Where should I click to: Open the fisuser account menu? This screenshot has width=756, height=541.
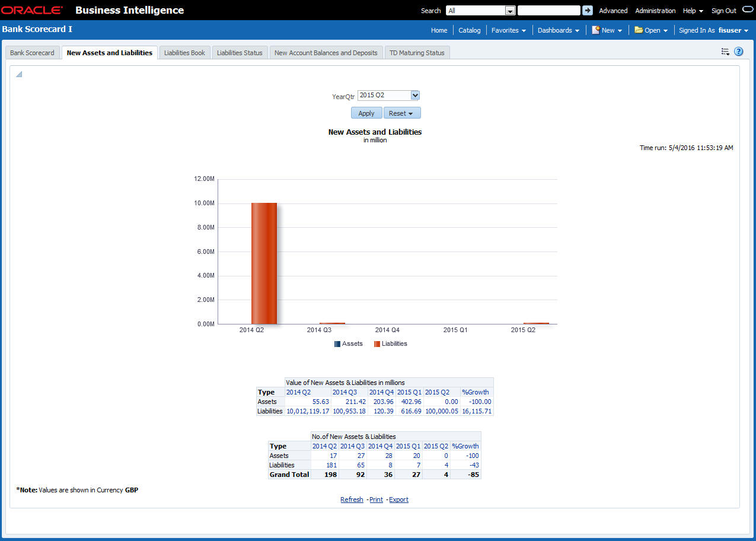tap(733, 30)
